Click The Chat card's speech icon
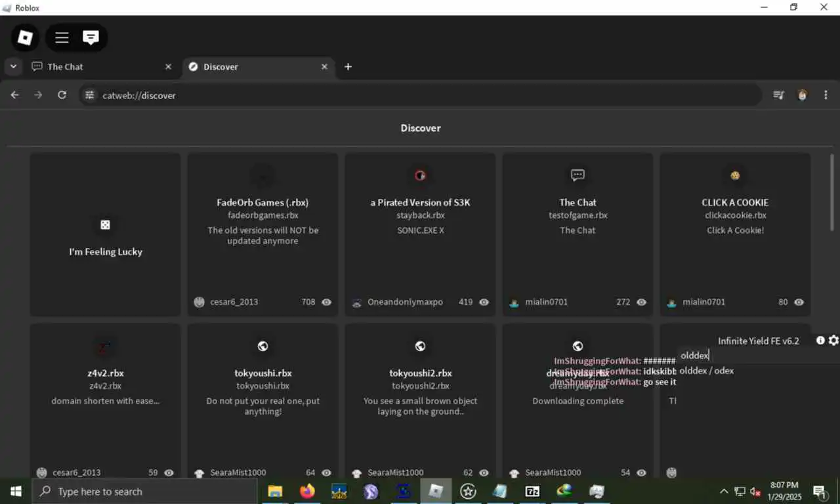840x504 pixels. tap(577, 175)
